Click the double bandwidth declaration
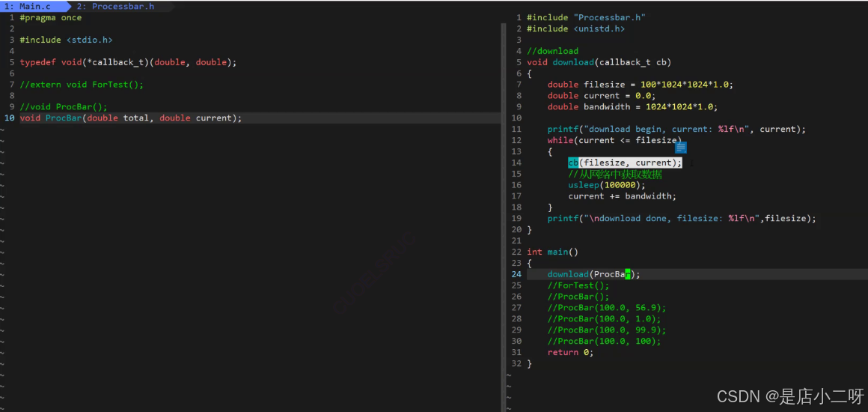This screenshot has width=868, height=412. [632, 107]
